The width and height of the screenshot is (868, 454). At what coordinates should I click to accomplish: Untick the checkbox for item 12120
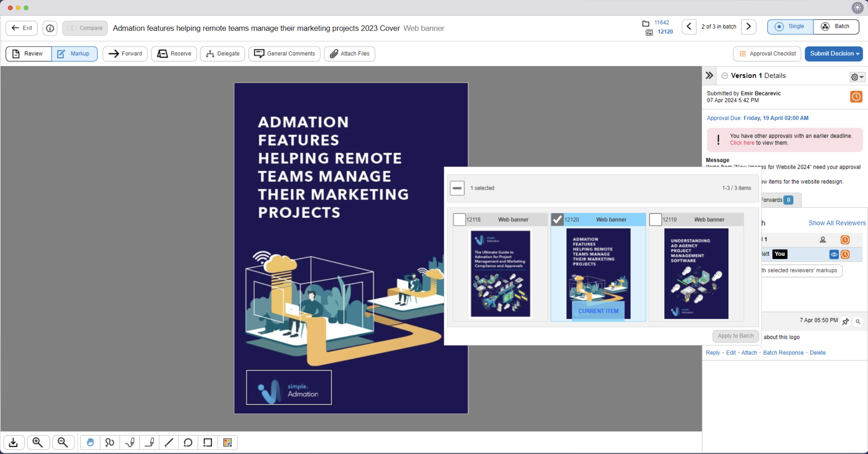(x=557, y=220)
